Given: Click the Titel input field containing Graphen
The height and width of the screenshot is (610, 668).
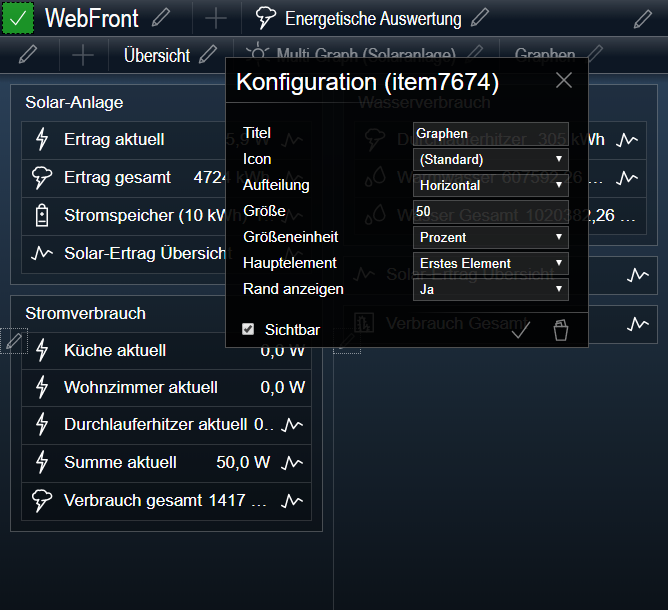Looking at the screenshot, I should coord(491,134).
